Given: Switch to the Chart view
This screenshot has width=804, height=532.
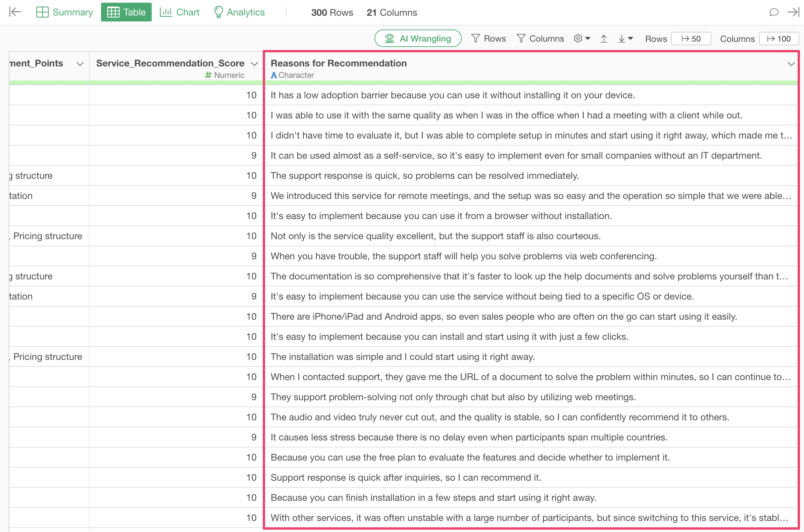Looking at the screenshot, I should click(x=180, y=12).
